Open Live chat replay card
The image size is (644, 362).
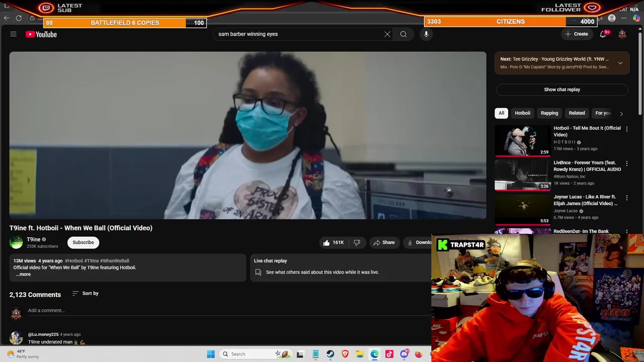tap(341, 267)
